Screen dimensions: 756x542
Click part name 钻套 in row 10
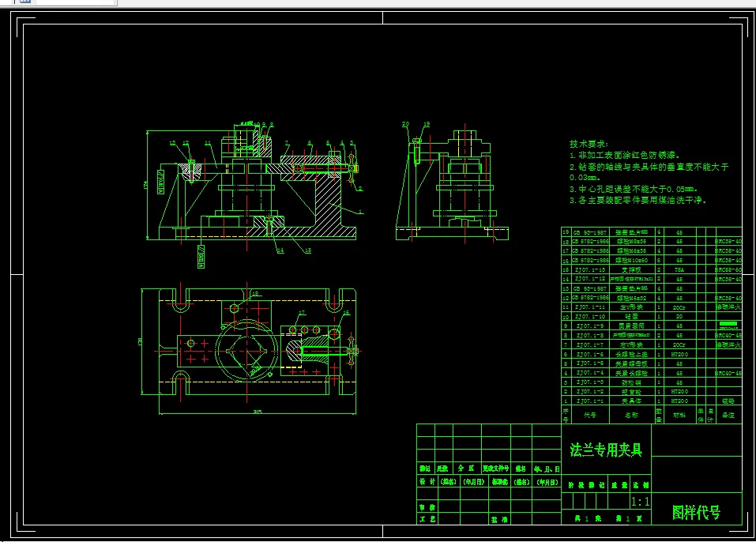click(631, 317)
